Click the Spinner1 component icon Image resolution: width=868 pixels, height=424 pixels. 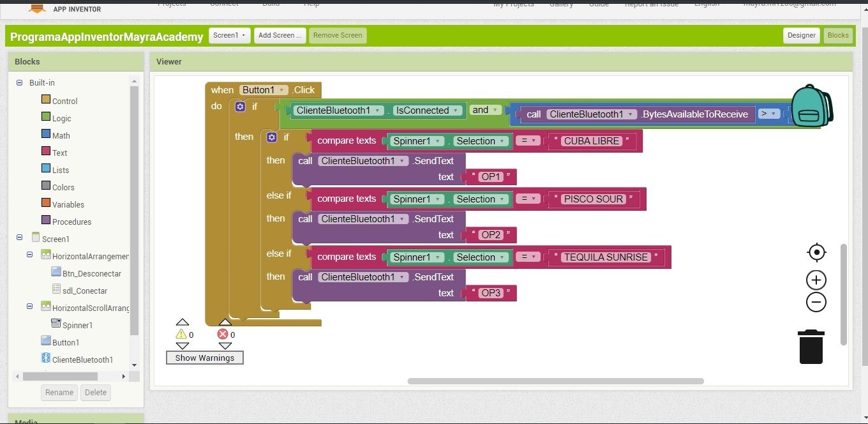click(x=56, y=324)
